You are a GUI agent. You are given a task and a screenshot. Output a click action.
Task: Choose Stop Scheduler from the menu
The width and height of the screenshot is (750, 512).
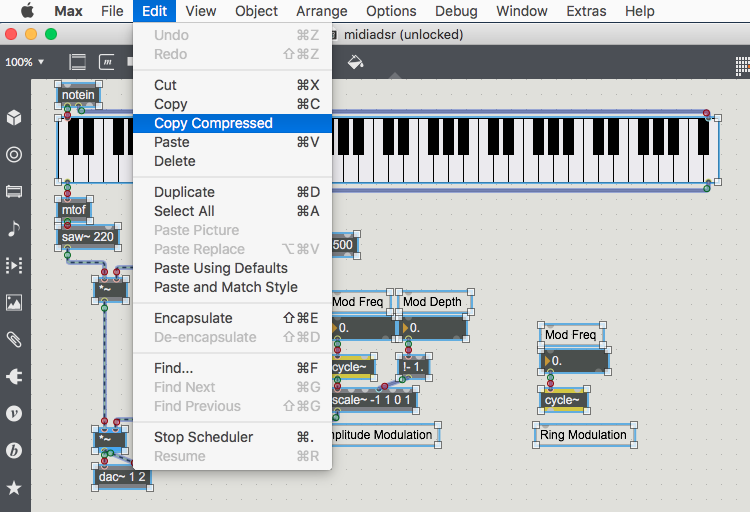tap(203, 437)
